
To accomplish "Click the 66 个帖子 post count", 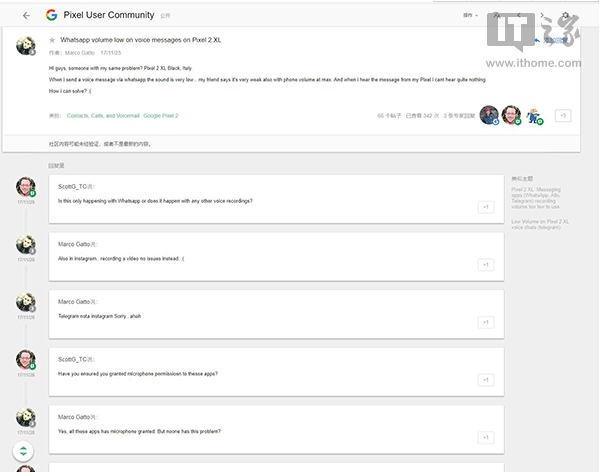I will [x=389, y=116].
